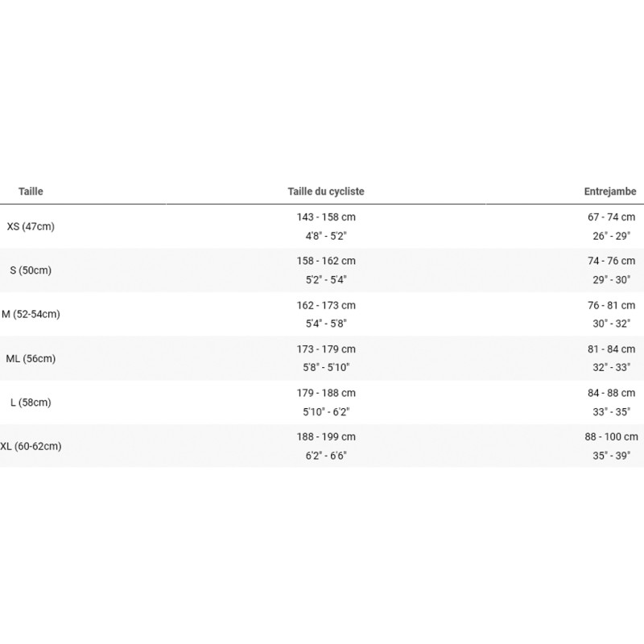Click the 76 - 81 cm inseam value
The image size is (644, 644).
(611, 305)
